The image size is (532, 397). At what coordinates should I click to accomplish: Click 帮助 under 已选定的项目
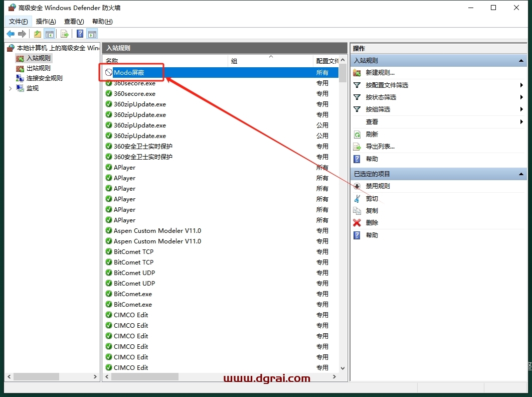[x=372, y=235]
